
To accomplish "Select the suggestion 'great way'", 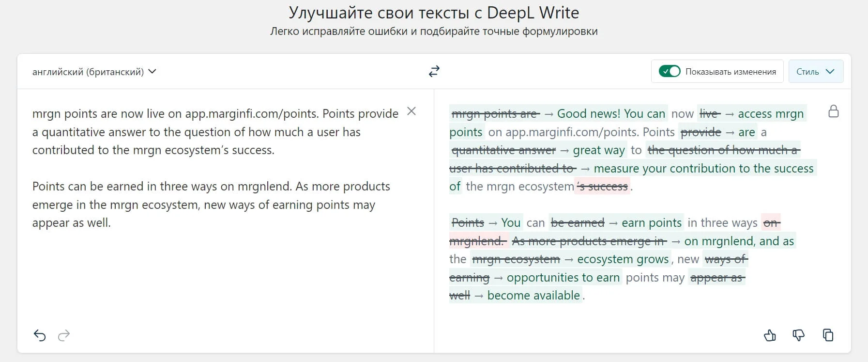I will (x=599, y=150).
